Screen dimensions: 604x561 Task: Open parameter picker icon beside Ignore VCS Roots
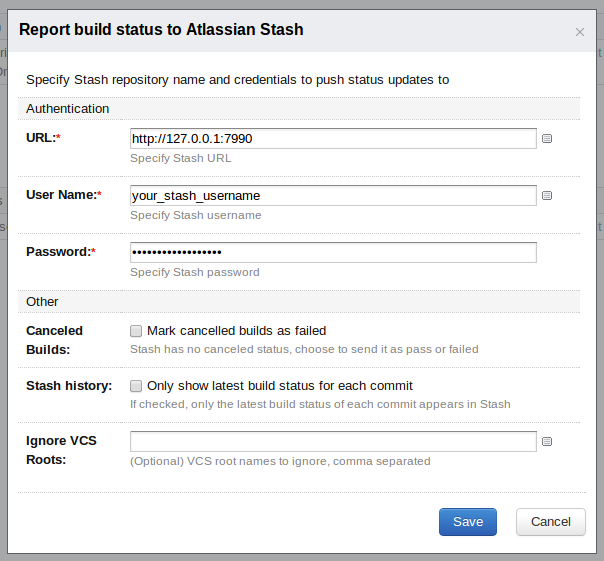point(547,441)
